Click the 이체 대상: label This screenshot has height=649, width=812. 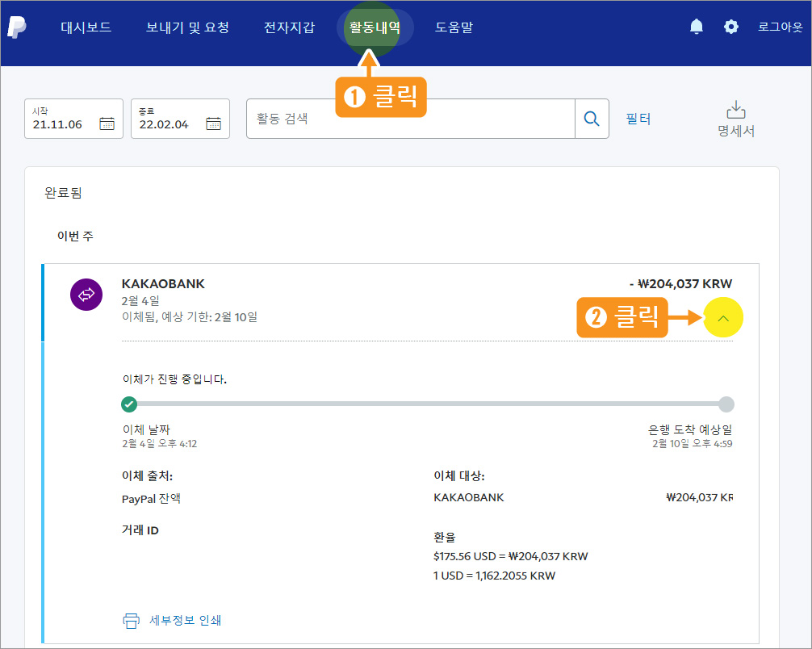[x=459, y=476]
